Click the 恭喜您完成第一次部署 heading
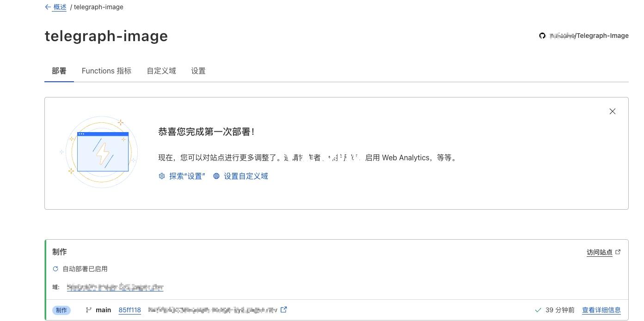The image size is (644, 321). [x=206, y=132]
